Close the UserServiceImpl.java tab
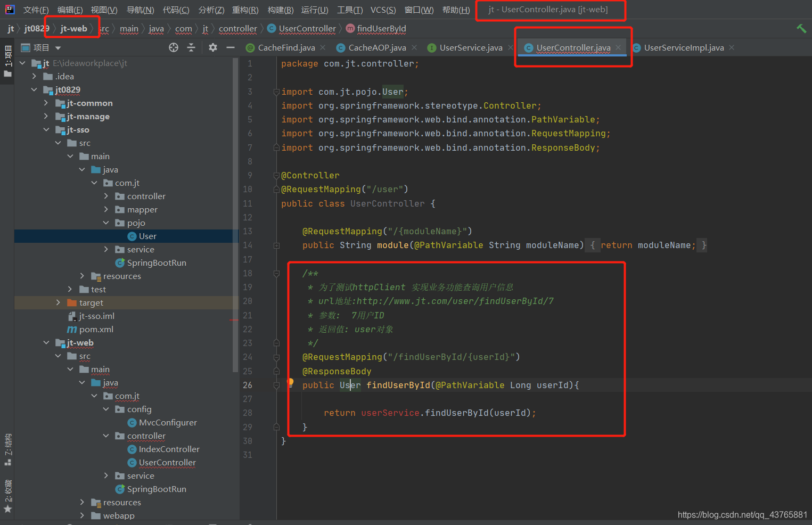 pos(732,47)
